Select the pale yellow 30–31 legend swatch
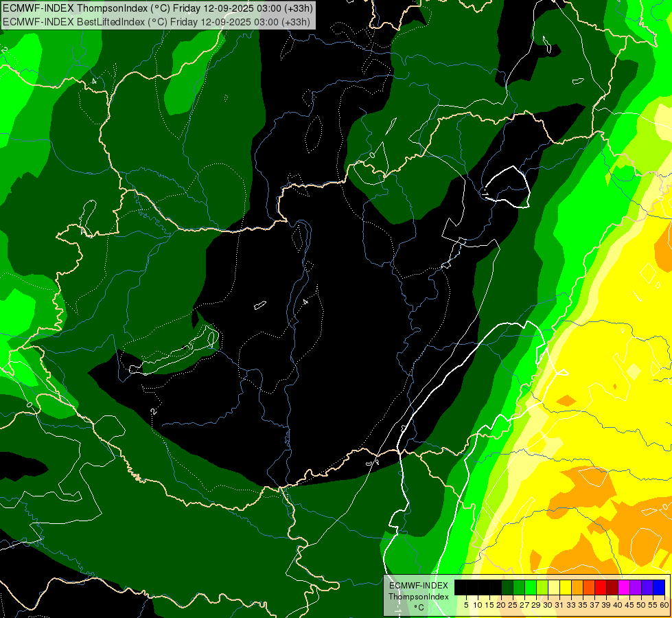Screen dimensions: 672x618 tap(554, 587)
